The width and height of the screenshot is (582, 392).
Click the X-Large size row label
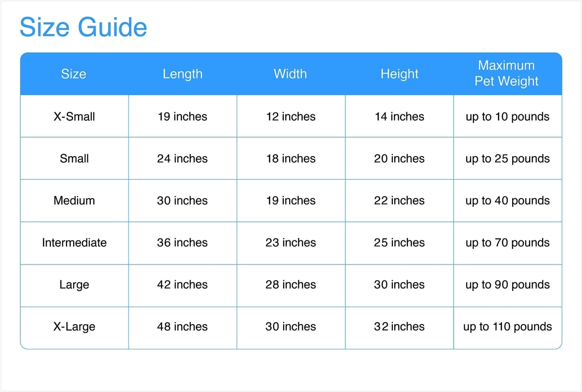click(x=74, y=327)
